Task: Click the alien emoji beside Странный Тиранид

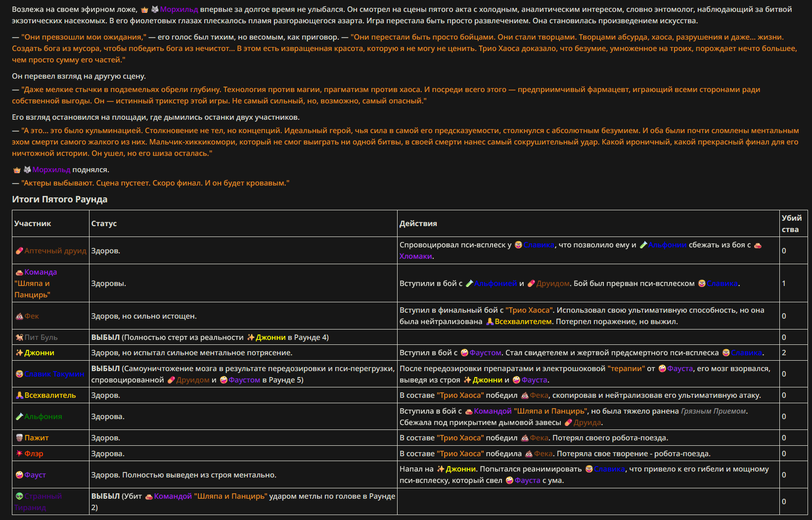Action: click(x=19, y=496)
